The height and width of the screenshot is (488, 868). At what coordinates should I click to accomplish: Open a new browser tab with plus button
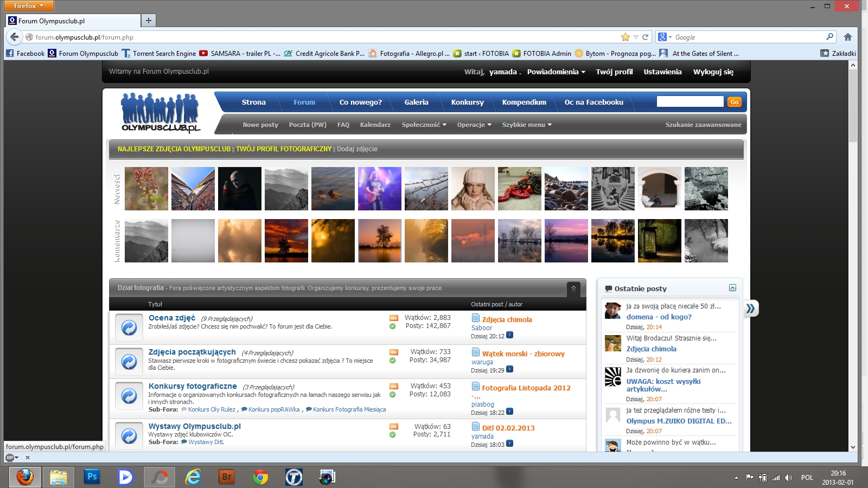point(148,21)
